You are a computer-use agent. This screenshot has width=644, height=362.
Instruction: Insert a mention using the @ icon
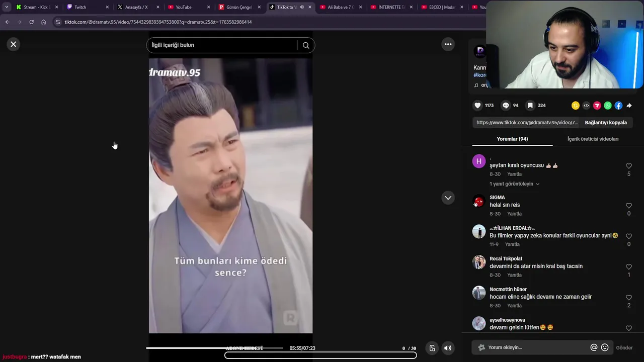pyautogui.click(x=594, y=347)
